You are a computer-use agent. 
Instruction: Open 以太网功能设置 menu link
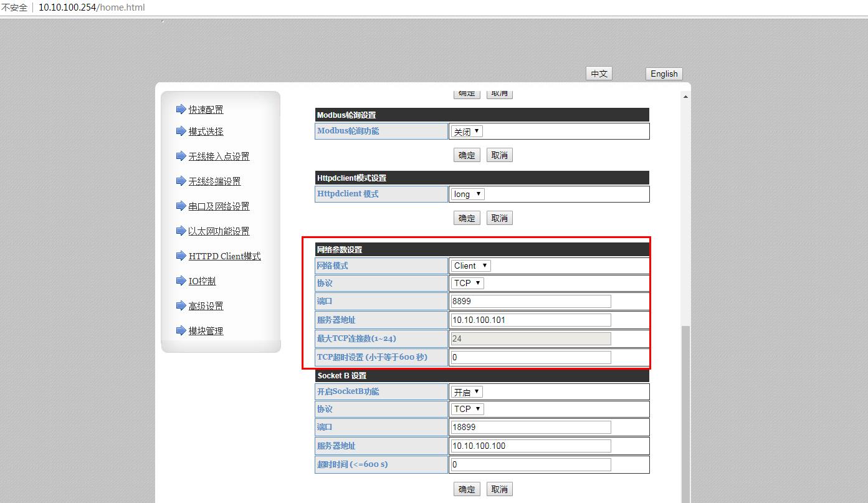(219, 231)
